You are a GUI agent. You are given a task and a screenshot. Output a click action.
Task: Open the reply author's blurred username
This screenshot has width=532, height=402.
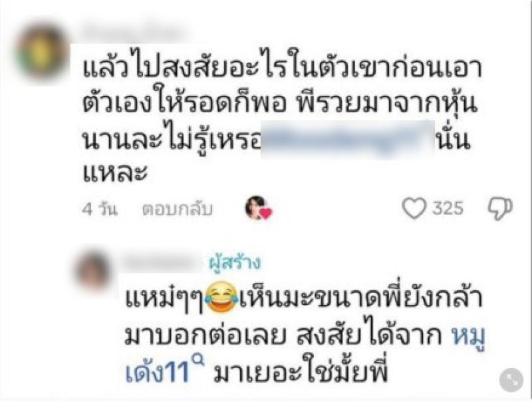pyautogui.click(x=160, y=263)
